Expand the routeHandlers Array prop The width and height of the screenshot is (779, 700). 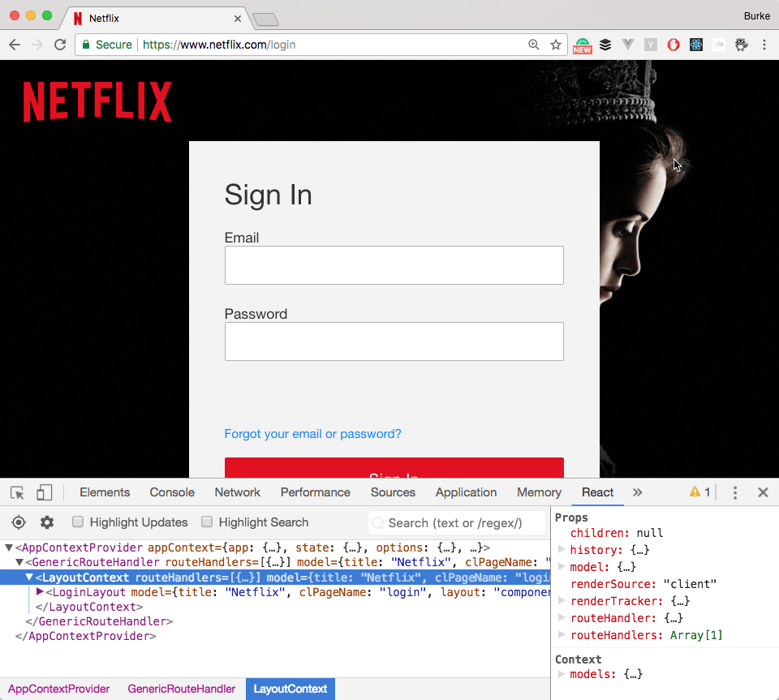(x=562, y=634)
